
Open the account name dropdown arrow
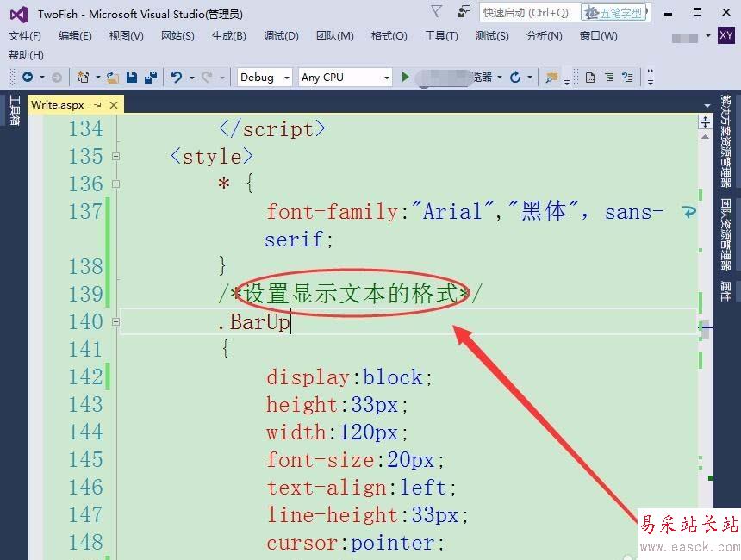click(x=708, y=36)
